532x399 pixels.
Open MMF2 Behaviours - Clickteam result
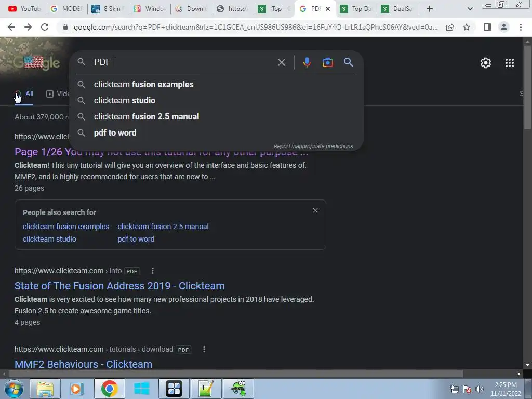tap(83, 364)
